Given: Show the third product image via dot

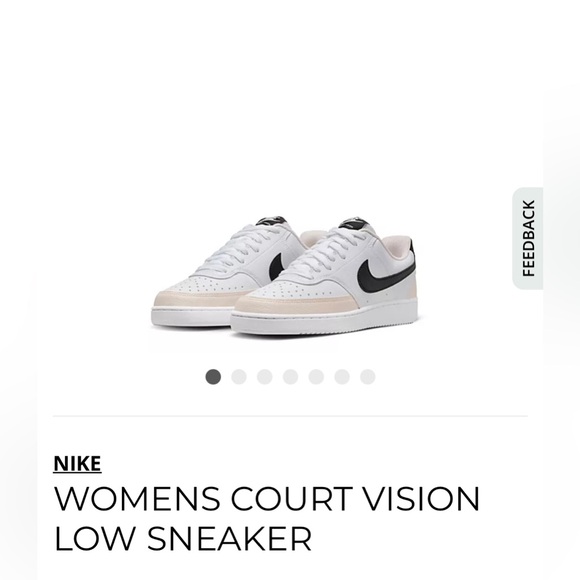Looking at the screenshot, I should [265, 377].
